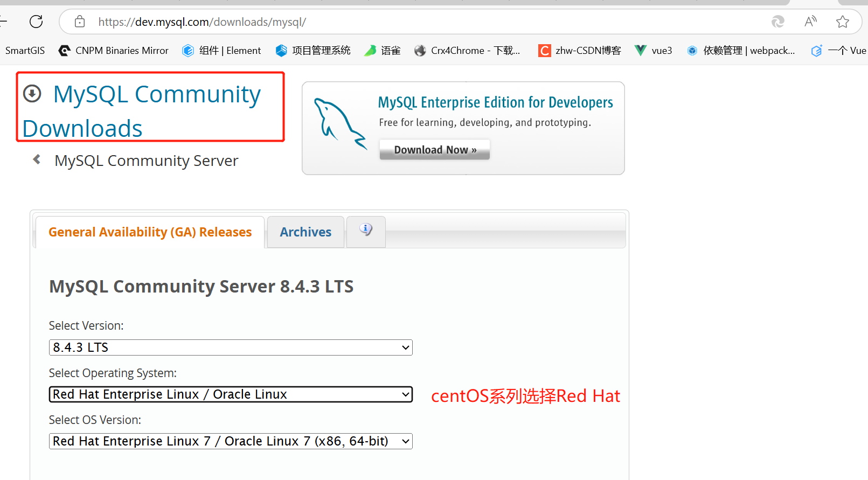The image size is (868, 480).
Task: Go back via chevron before MySQL Community Server
Action: point(37,159)
